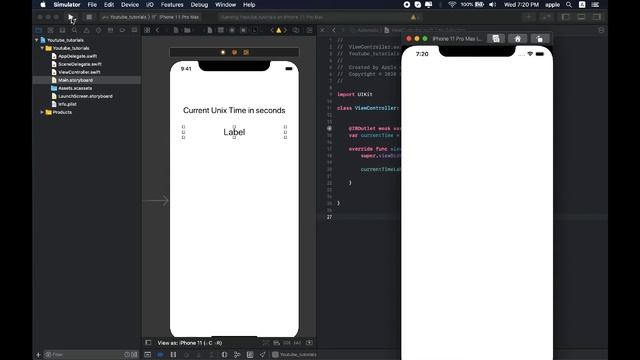This screenshot has width=640, height=360.
Task: Select ViewController.swift in the navigator
Action: [x=79, y=72]
